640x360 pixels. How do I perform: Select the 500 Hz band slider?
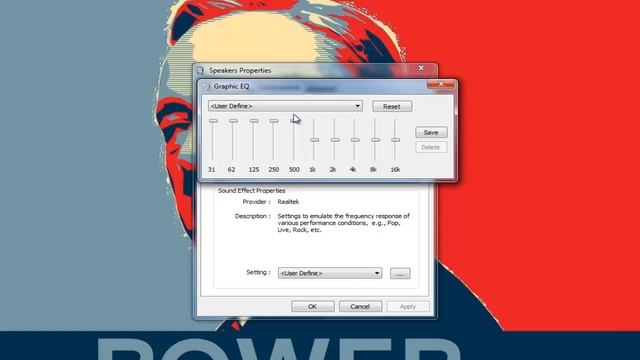(294, 121)
